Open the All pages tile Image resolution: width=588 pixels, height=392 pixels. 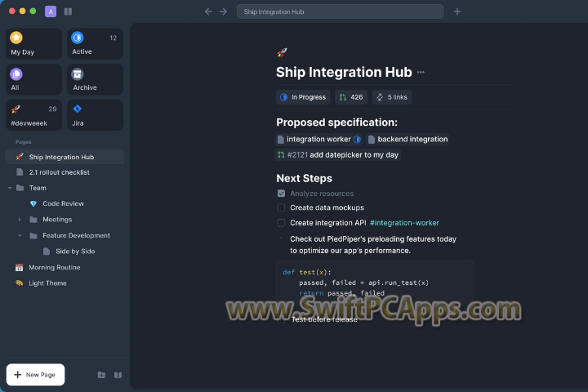click(x=34, y=79)
